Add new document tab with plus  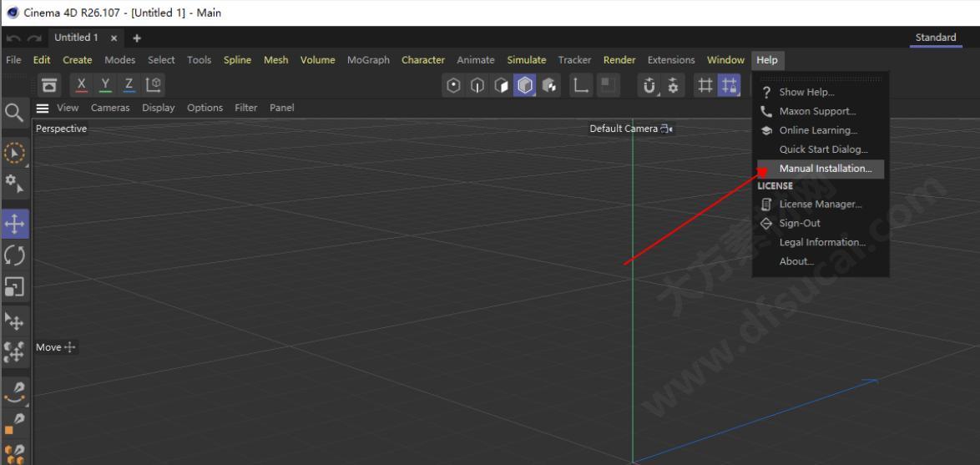pyautogui.click(x=137, y=38)
